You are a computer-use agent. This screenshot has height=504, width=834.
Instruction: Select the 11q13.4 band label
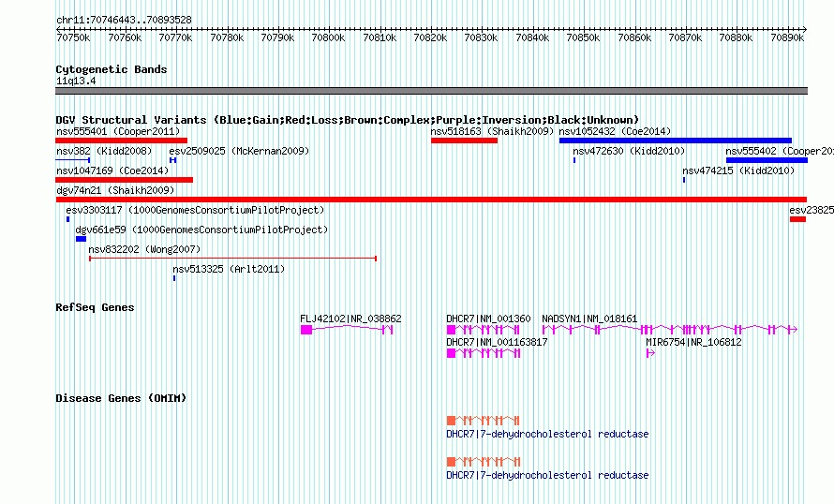pos(76,81)
